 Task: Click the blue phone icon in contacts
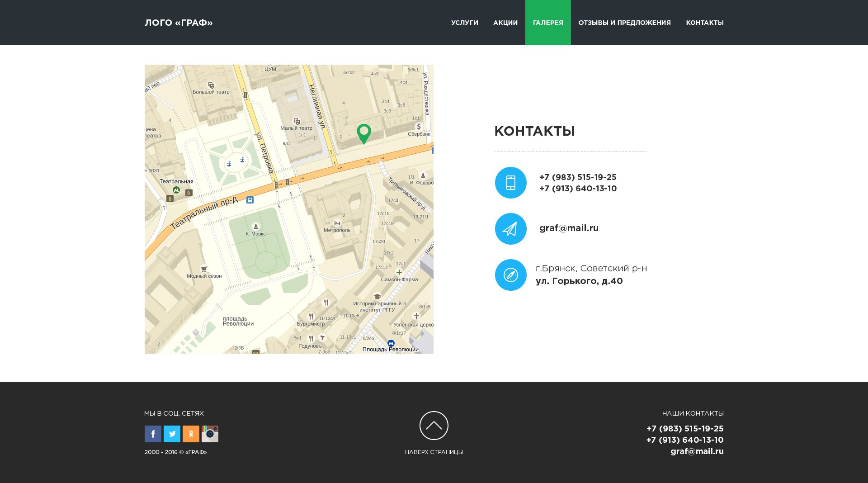[510, 183]
